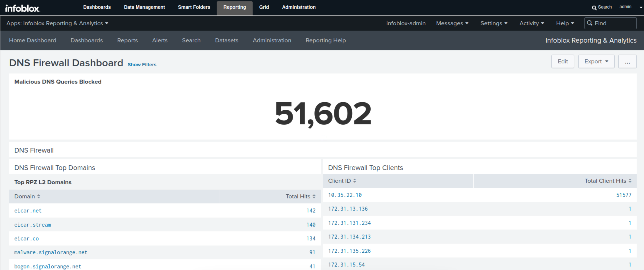644x270 pixels.
Task: Open the Reports menu item
Action: coord(127,40)
